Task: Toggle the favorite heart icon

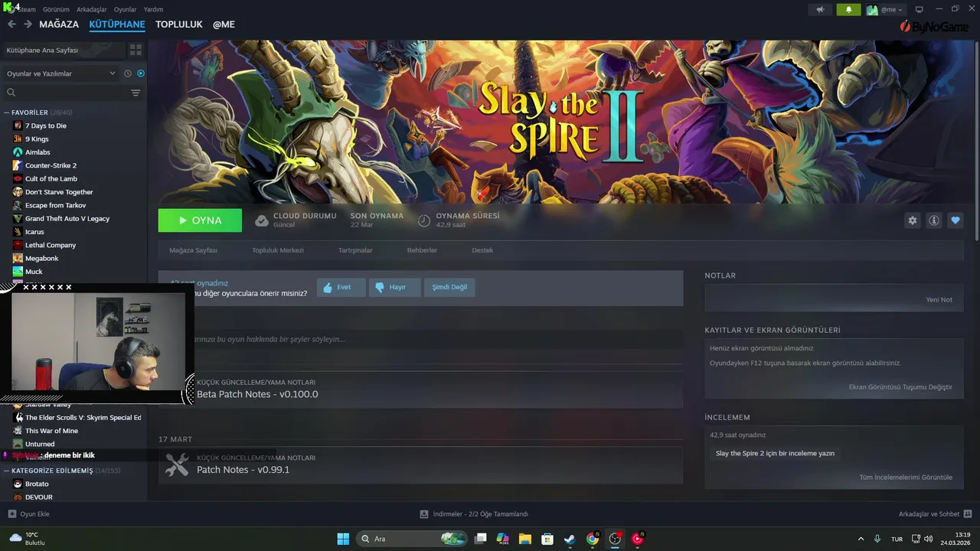Action: click(x=955, y=220)
